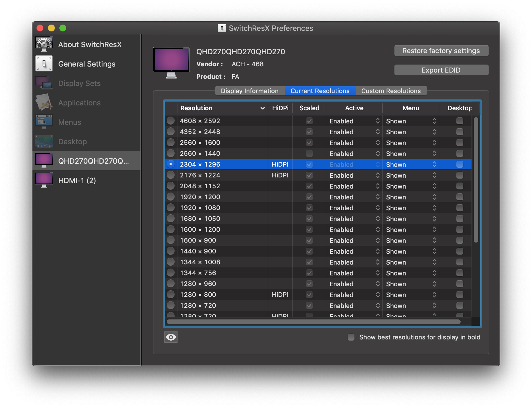
Task: Click the ACH - 468 vendor value
Action: tap(247, 64)
